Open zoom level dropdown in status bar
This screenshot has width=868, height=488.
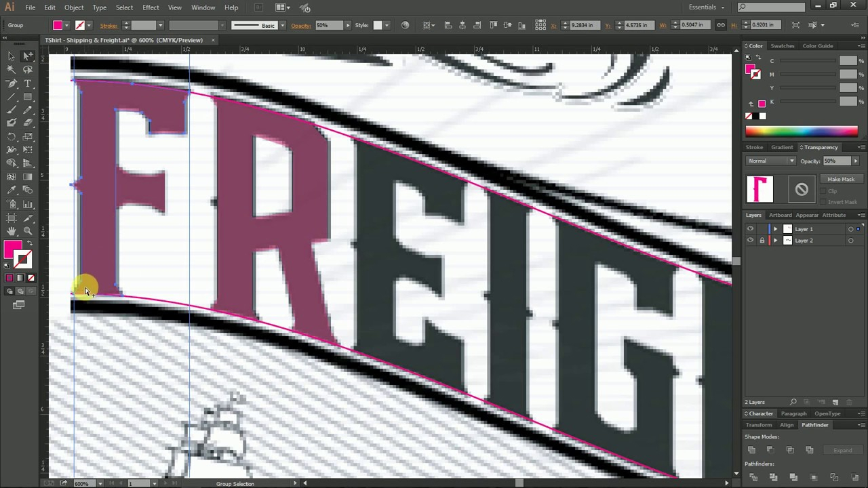tap(100, 483)
